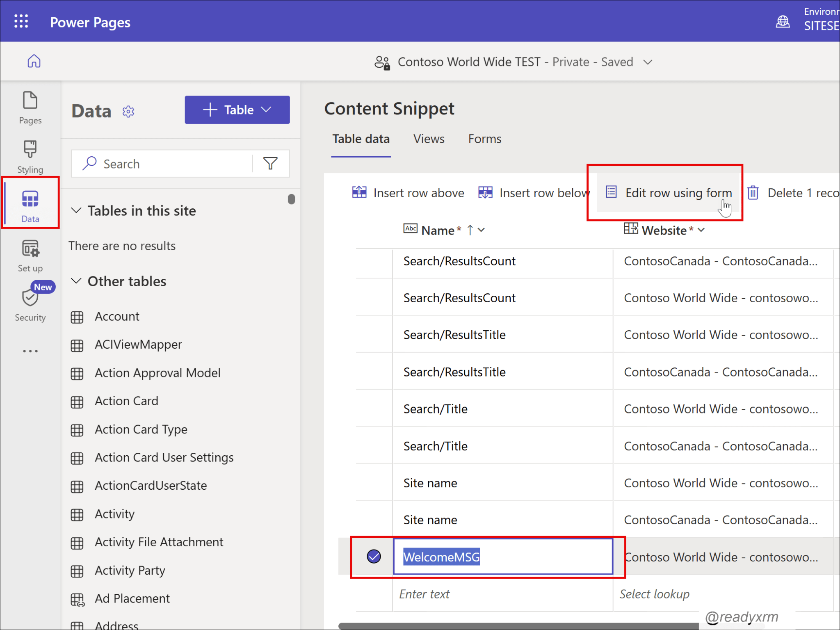Screen dimensions: 840x630
Task: Open the Pages workspace
Action: coord(30,108)
